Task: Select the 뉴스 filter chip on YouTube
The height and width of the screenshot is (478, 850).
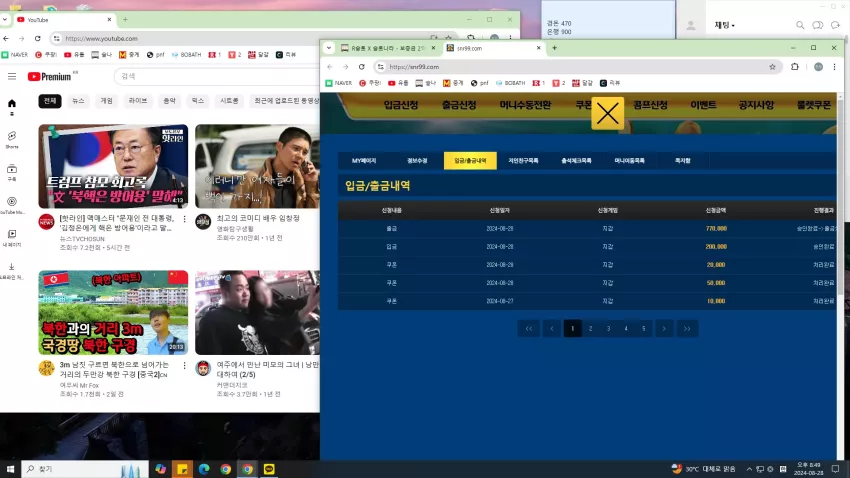Action: 78,101
